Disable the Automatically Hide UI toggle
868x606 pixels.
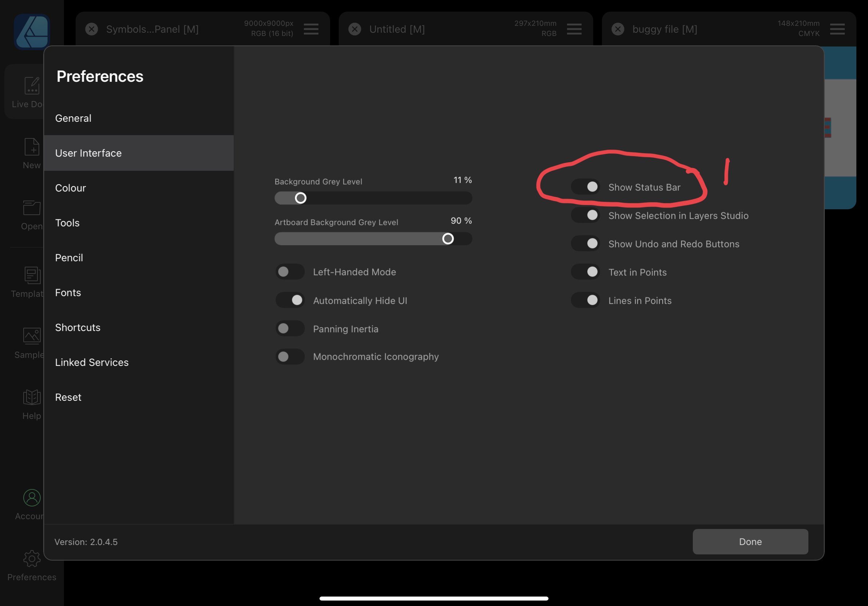(290, 300)
